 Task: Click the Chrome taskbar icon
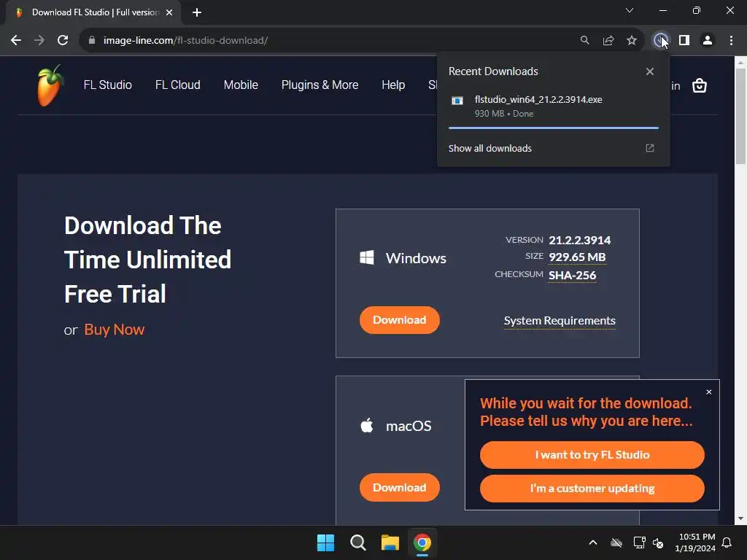point(422,542)
